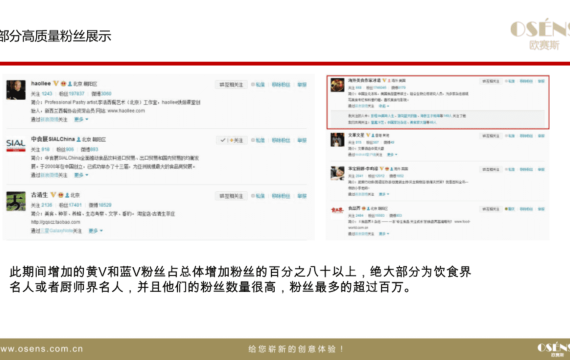This screenshot has width=570, height=360.
Task: Expand the 更多 dropdown under 古清生
Action: [x=96, y=231]
